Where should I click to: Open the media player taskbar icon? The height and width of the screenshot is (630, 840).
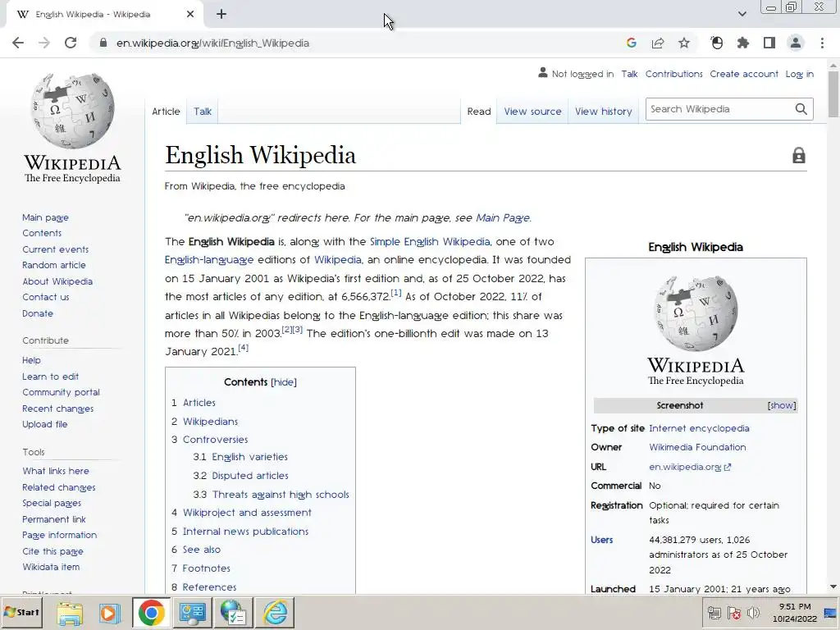[x=109, y=613]
